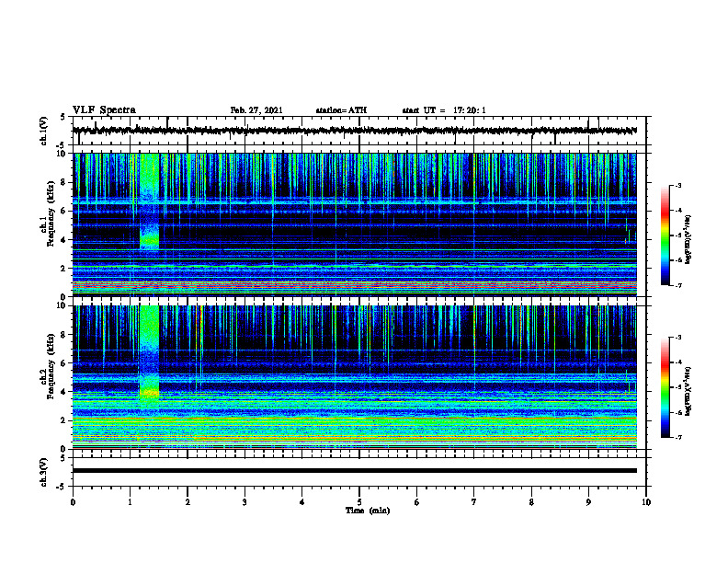Click the ch.2 colorbar log(PSD) units label
Image resolution: width=728 pixels, height=563 pixels.
[x=688, y=391]
